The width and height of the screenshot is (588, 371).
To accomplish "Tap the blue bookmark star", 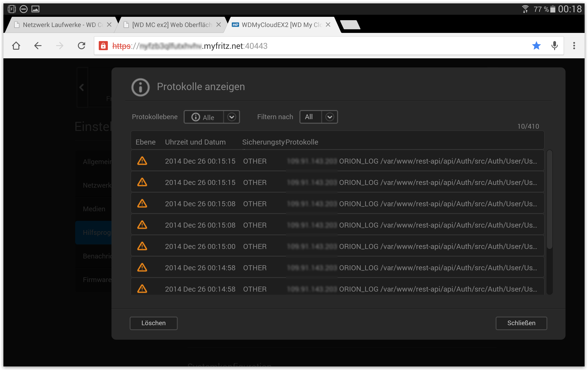I will click(536, 46).
